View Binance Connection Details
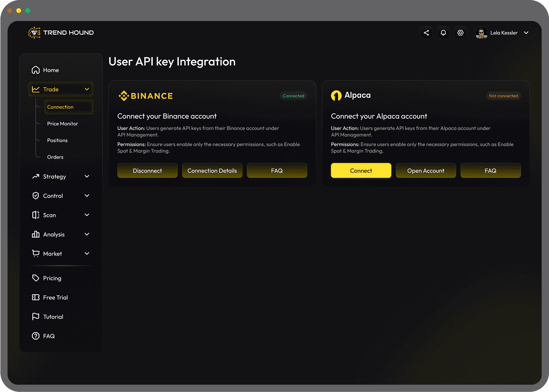 (x=212, y=171)
